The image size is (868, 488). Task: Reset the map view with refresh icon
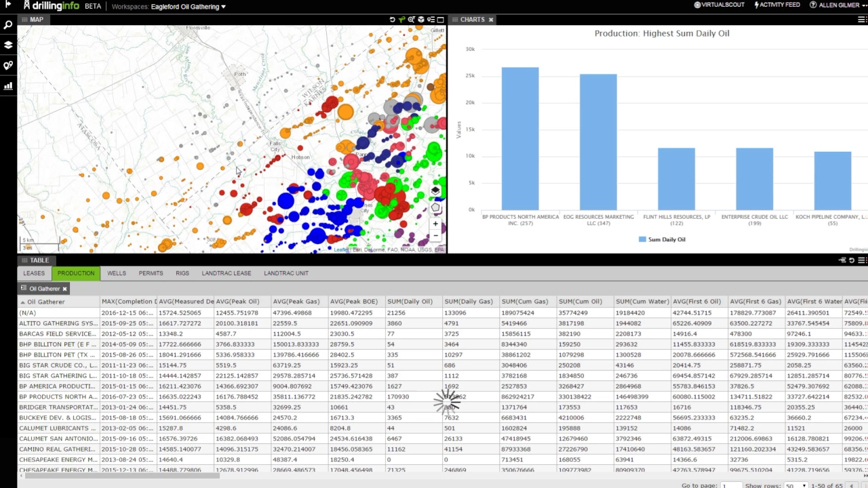pyautogui.click(x=392, y=20)
